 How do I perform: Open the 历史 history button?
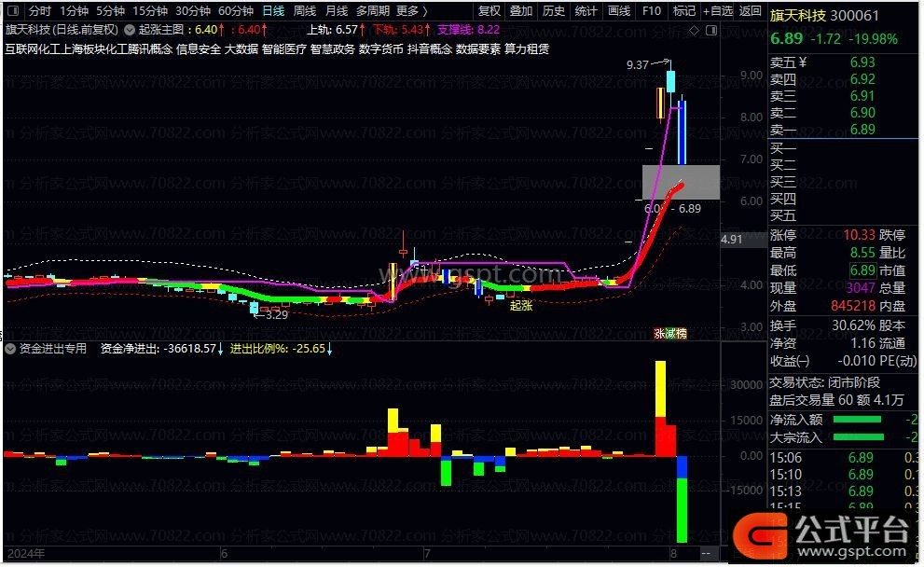(x=553, y=10)
